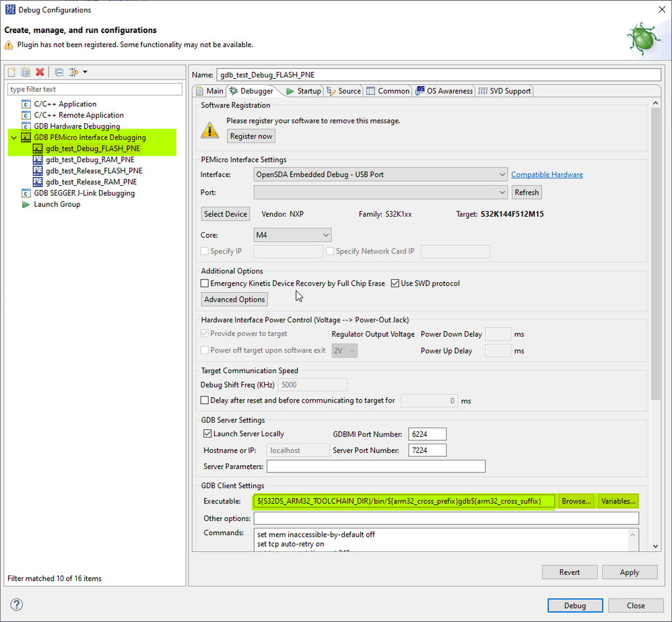
Task: Toggle Power off target upon software exit
Action: pos(205,350)
